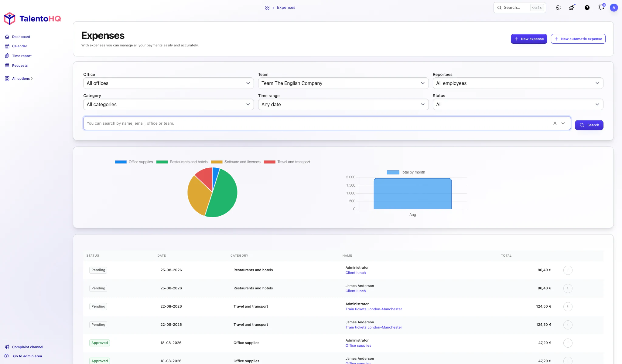This screenshot has width=622, height=364.
Task: Open actions menu for James Anderson train tickets row
Action: point(568,325)
